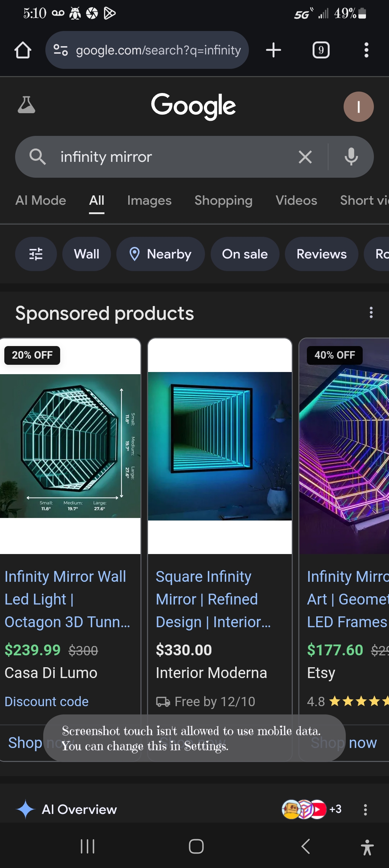Start voice search with microphone icon
Screen dimensions: 389x868
351,157
